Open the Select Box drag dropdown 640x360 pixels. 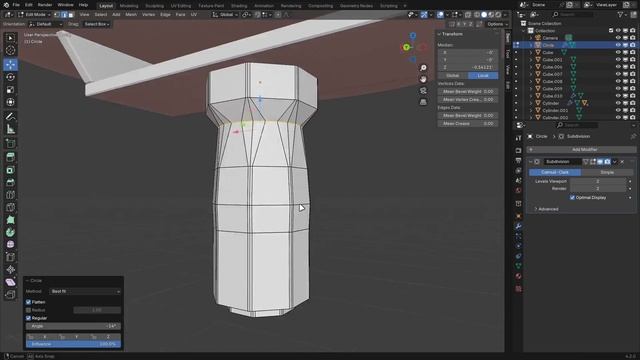(x=97, y=24)
